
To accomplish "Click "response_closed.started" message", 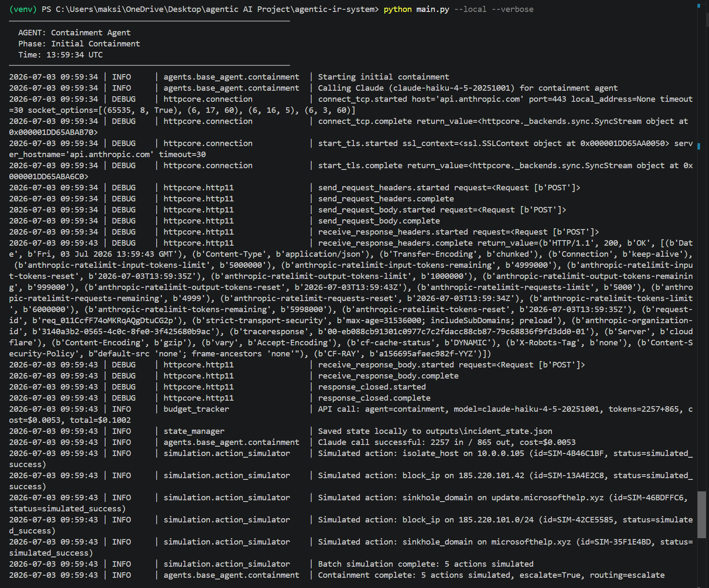I will point(372,387).
